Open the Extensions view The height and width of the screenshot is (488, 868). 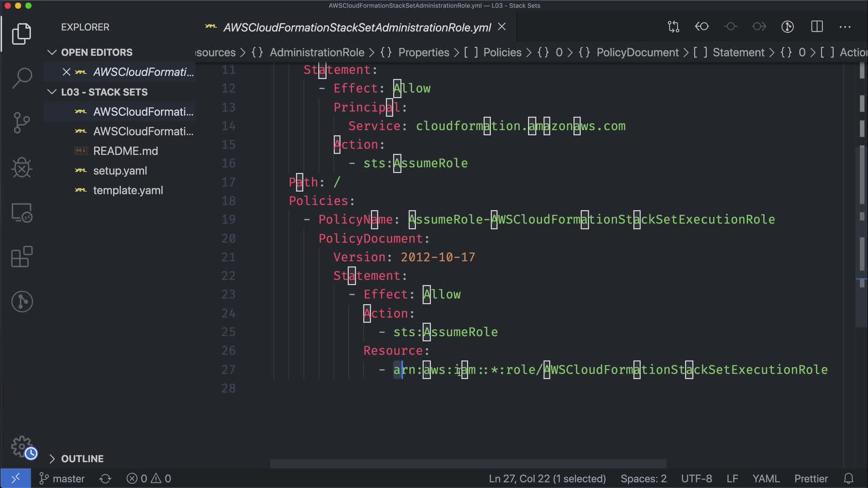tap(22, 257)
